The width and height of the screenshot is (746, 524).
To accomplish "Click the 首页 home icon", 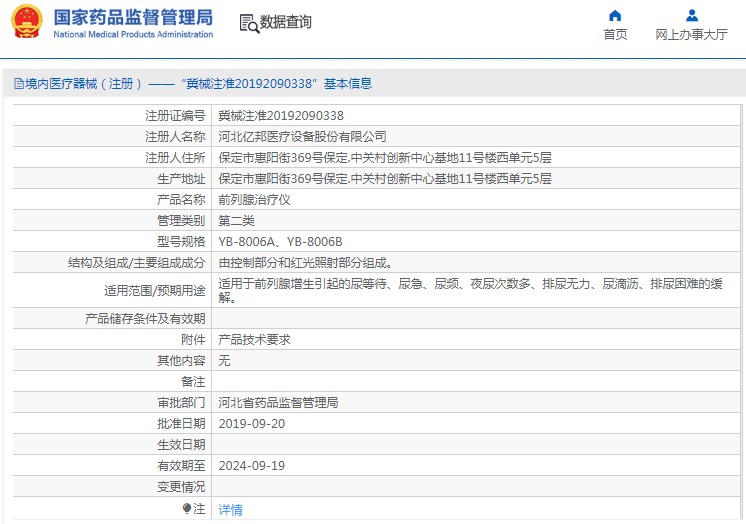I will pos(615,16).
